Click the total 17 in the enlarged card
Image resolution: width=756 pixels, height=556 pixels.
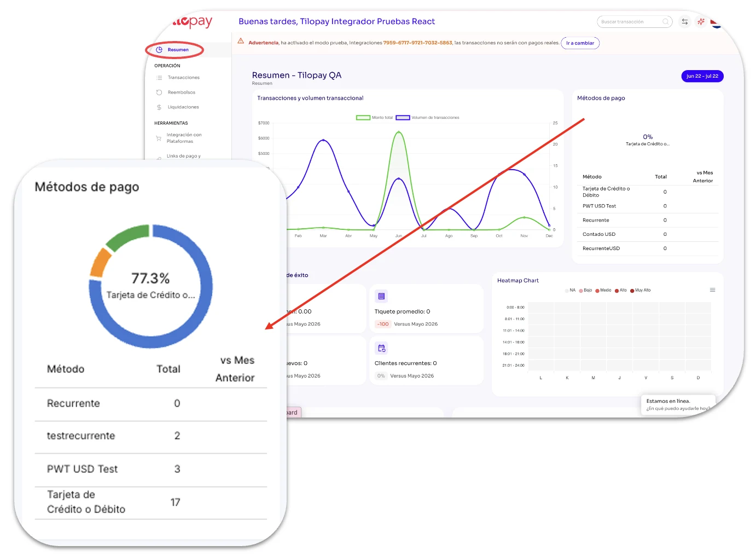pyautogui.click(x=175, y=502)
